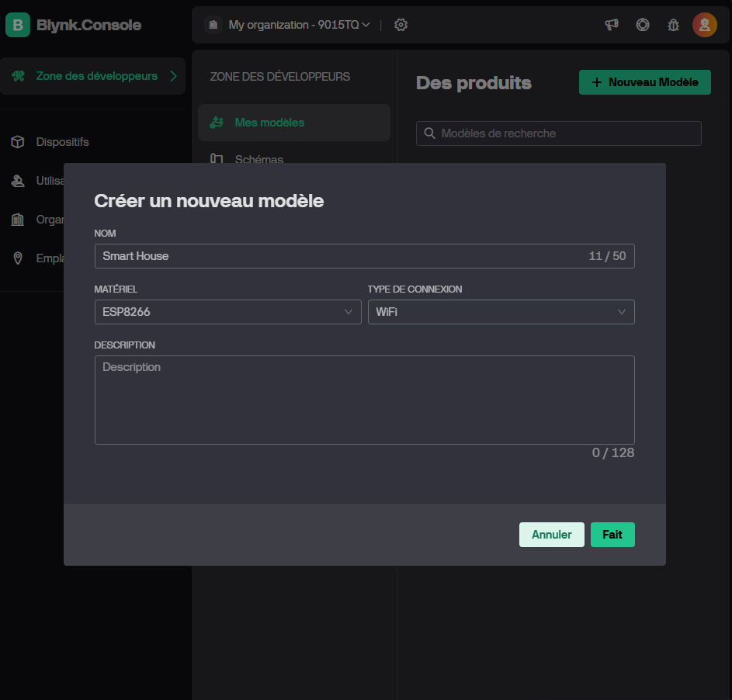
Task: Open the help lifebuoy icon
Action: tap(643, 25)
